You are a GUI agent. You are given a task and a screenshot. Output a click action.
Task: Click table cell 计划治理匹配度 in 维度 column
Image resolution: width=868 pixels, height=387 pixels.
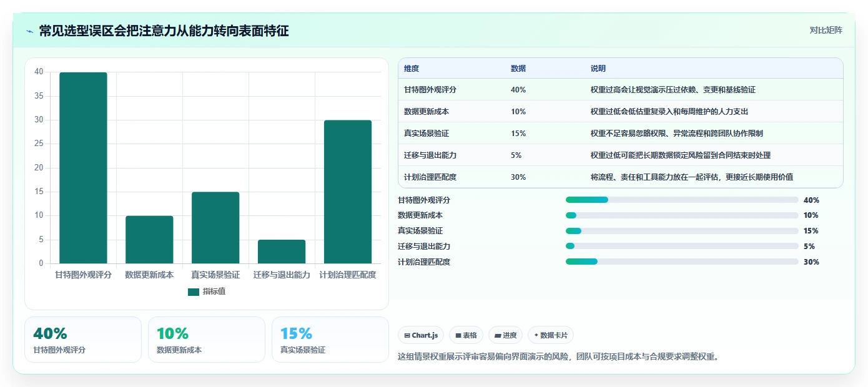pos(430,177)
